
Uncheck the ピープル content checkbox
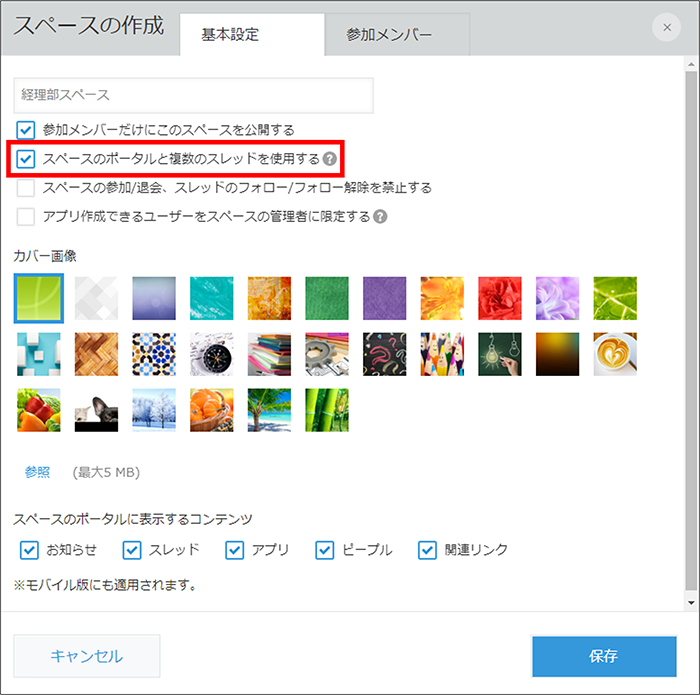[325, 550]
